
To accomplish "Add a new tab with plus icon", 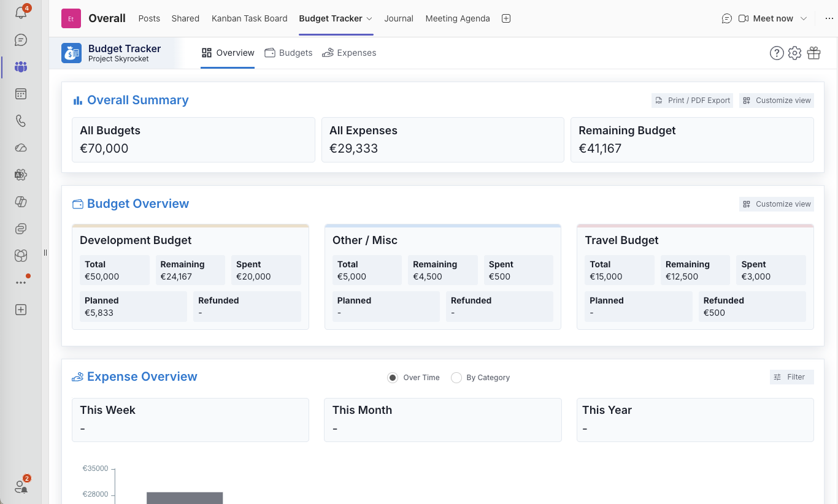I will [x=506, y=18].
